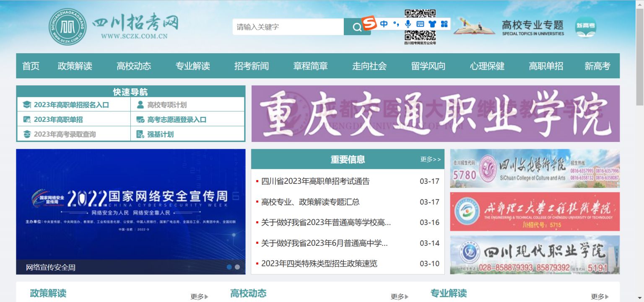
Task: Open 高校动态 navigation menu item
Action: 134,66
